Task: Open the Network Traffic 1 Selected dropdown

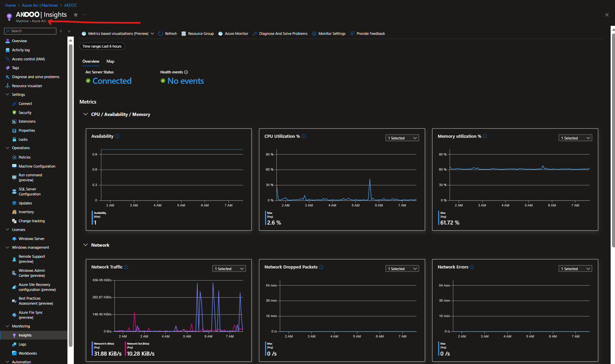Action: pos(229,269)
